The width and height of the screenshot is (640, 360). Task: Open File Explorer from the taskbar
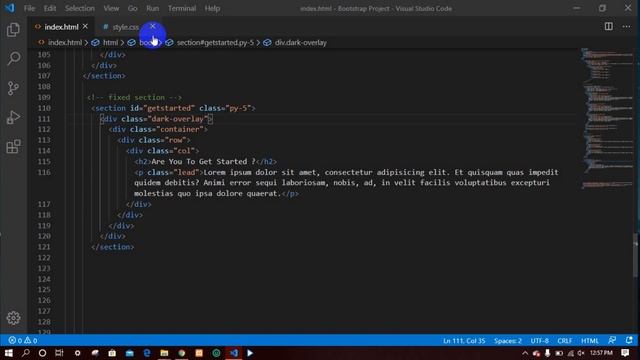click(x=164, y=353)
